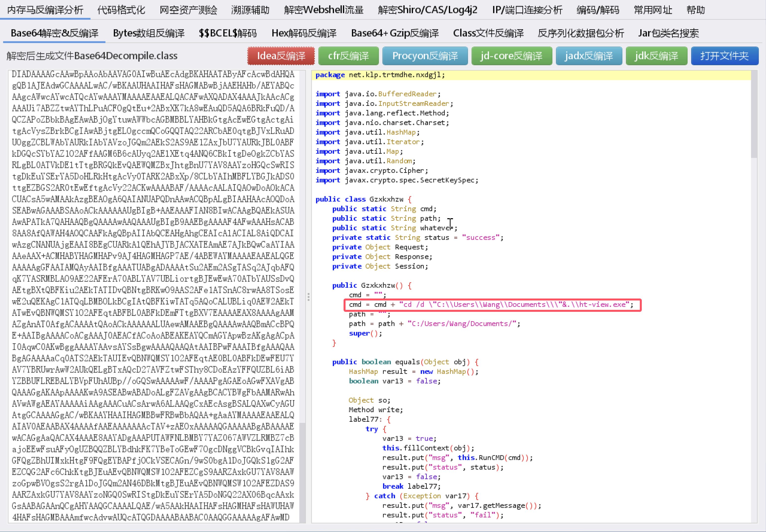
Task: Click the catch (Exception var17) line
Action: (422, 496)
